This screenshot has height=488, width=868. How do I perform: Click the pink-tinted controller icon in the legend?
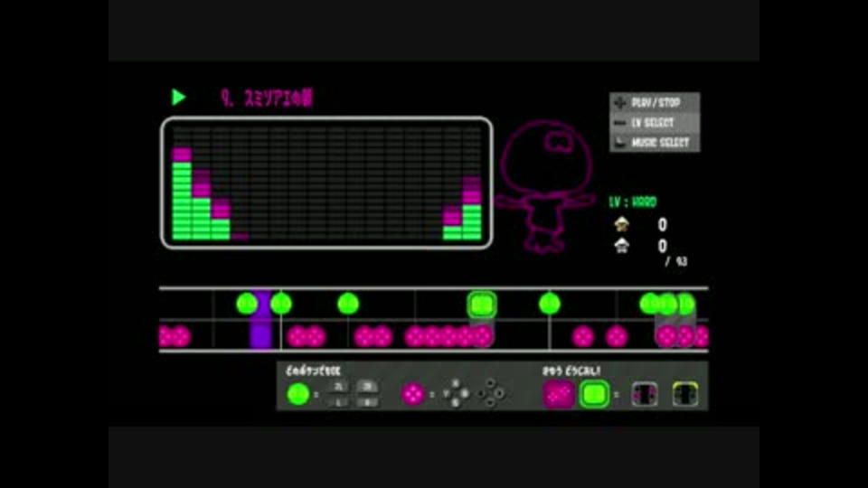[645, 395]
